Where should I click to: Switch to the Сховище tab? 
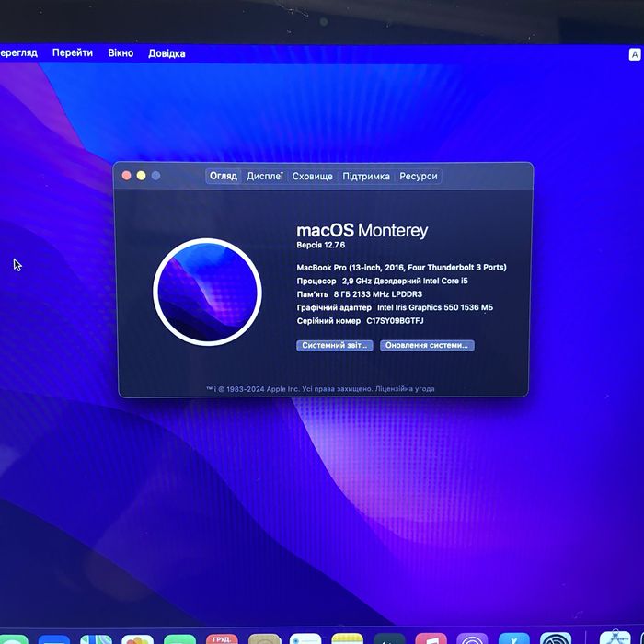point(312,177)
